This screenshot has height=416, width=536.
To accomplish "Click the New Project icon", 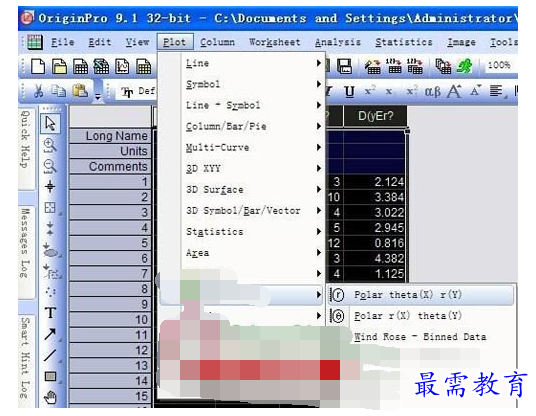I will (38, 66).
